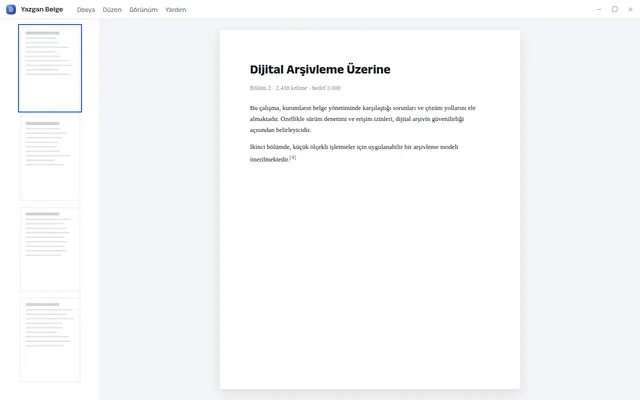The height and width of the screenshot is (400, 640).
Task: Close the Yazgan Belge window
Action: [x=630, y=9]
